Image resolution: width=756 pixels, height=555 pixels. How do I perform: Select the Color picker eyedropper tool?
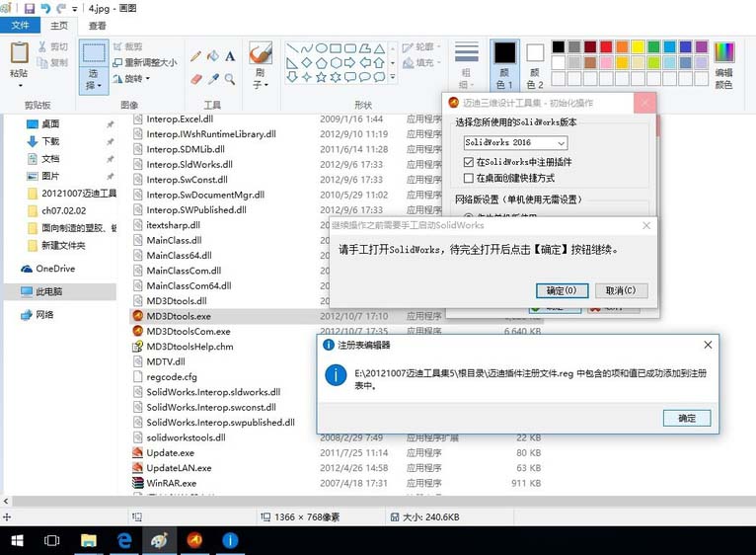pyautogui.click(x=212, y=79)
